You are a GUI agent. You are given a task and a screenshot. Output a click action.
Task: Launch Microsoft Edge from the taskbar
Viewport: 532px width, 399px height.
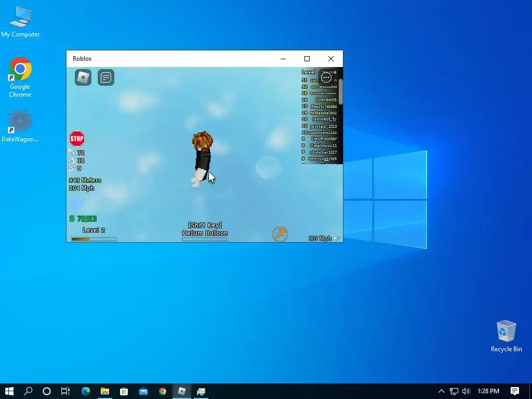[x=86, y=391]
